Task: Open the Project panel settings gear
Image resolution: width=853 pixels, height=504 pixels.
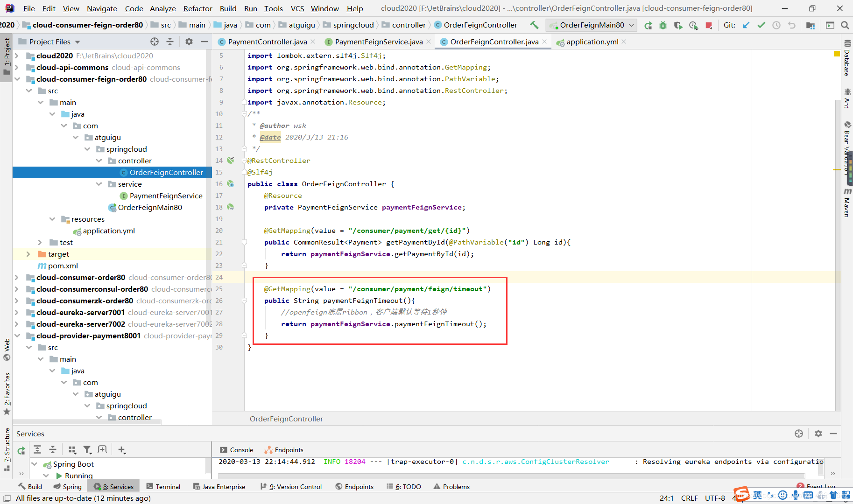Action: (x=189, y=42)
